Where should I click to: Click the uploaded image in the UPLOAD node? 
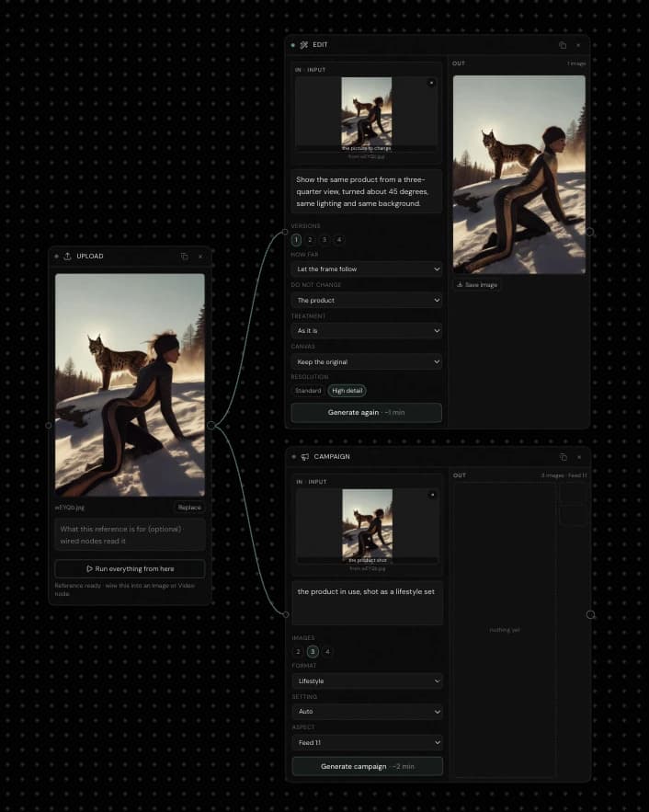click(130, 384)
